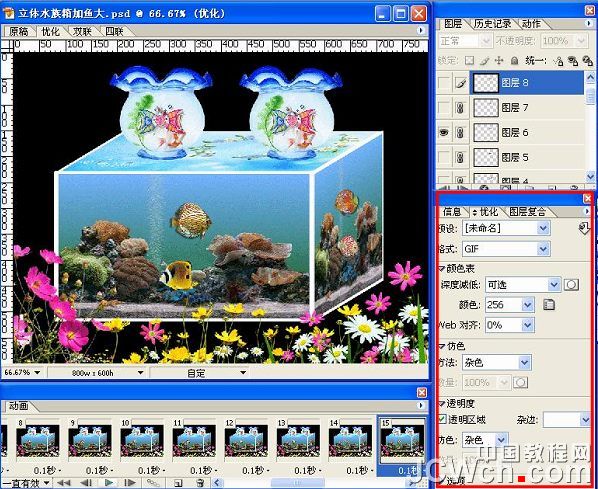Collapse the 仿色 section triangle
Image resolution: width=598 pixels, height=489 pixels.
(x=442, y=346)
